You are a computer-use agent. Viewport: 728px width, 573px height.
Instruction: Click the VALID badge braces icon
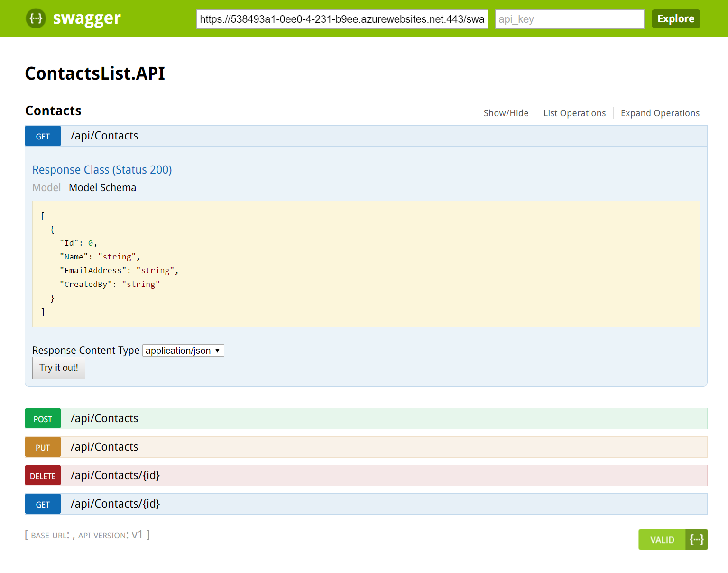pos(696,539)
